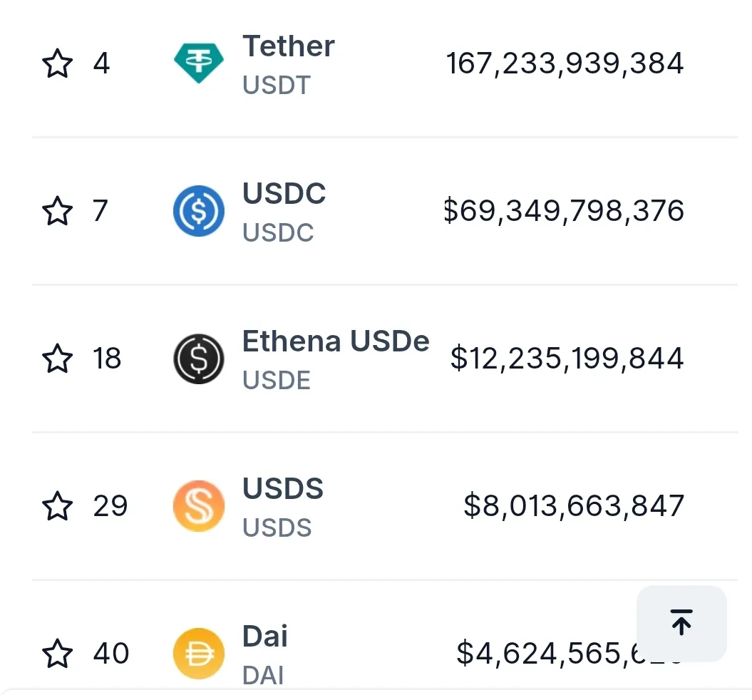Favorite Tether with its star
This screenshot has height=700, width=752.
(x=58, y=64)
